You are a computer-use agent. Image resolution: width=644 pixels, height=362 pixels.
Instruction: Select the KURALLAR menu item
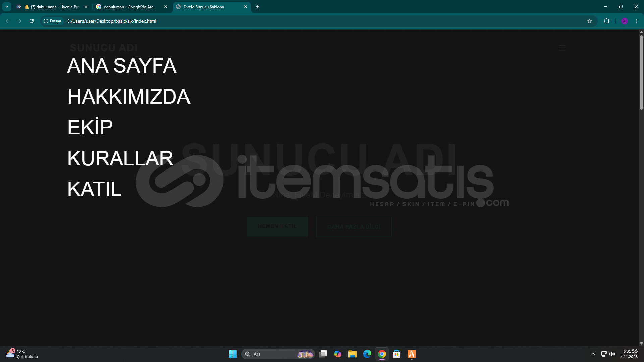(x=120, y=158)
